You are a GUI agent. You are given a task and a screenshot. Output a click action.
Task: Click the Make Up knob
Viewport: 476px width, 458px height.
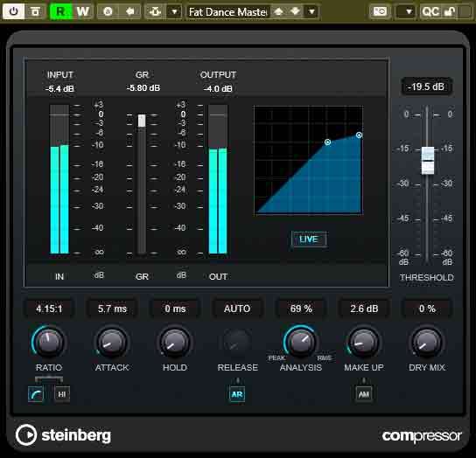364,342
